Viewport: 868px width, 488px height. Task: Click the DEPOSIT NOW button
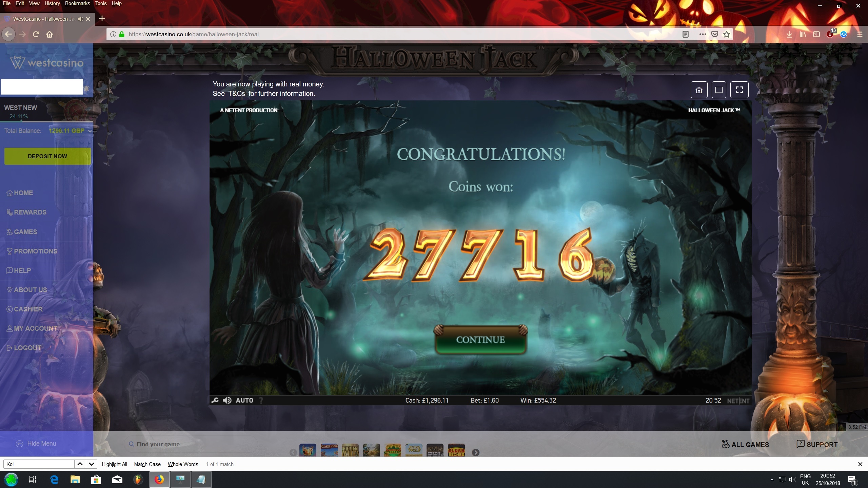click(47, 156)
